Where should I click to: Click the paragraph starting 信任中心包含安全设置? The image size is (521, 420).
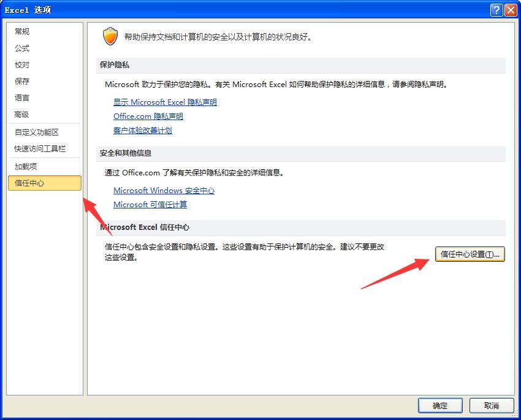(x=245, y=252)
